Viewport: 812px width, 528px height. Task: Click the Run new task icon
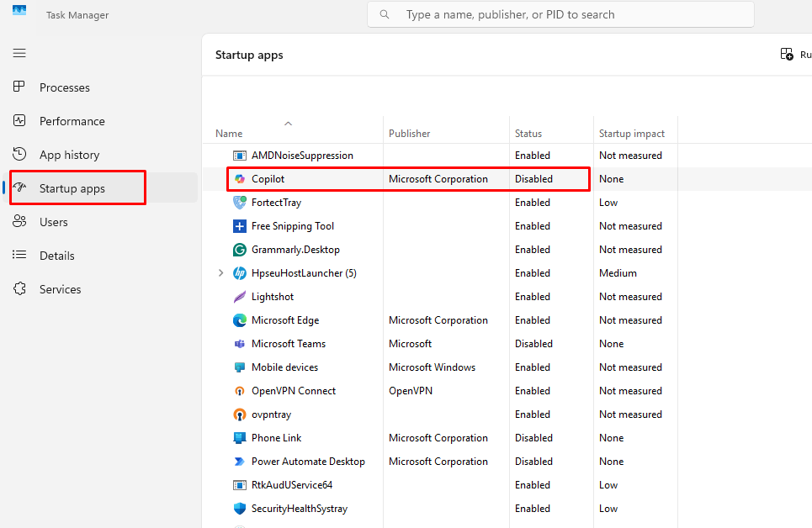click(788, 53)
